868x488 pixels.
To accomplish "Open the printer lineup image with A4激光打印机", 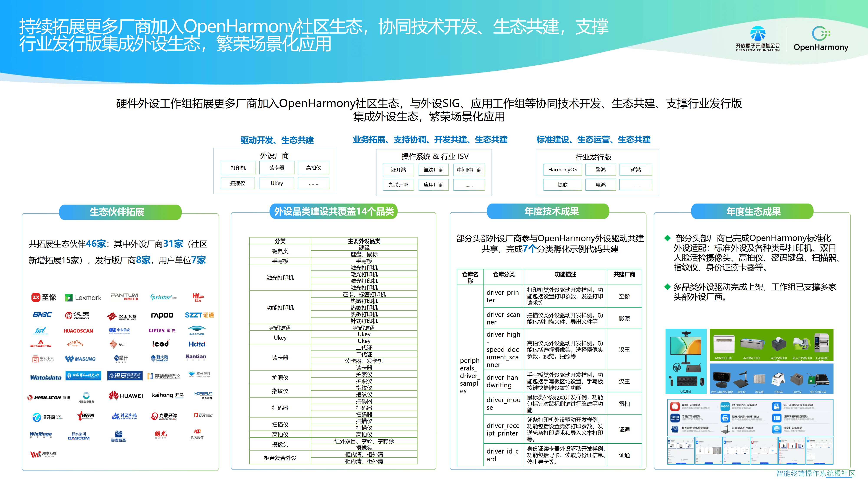I will point(771,345).
